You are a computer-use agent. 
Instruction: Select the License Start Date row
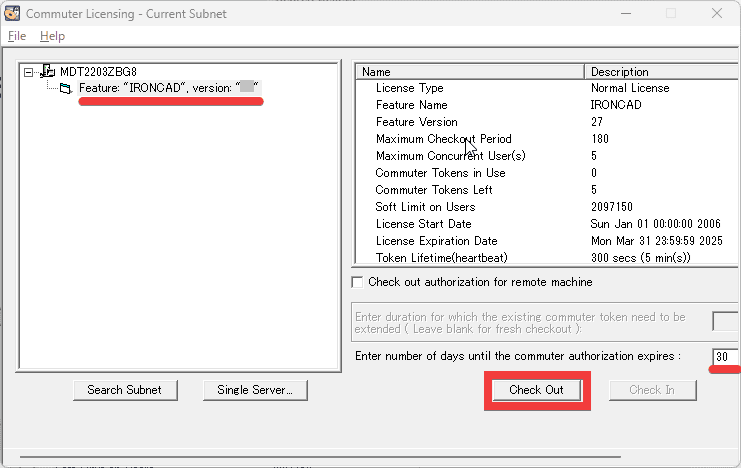[x=547, y=224]
